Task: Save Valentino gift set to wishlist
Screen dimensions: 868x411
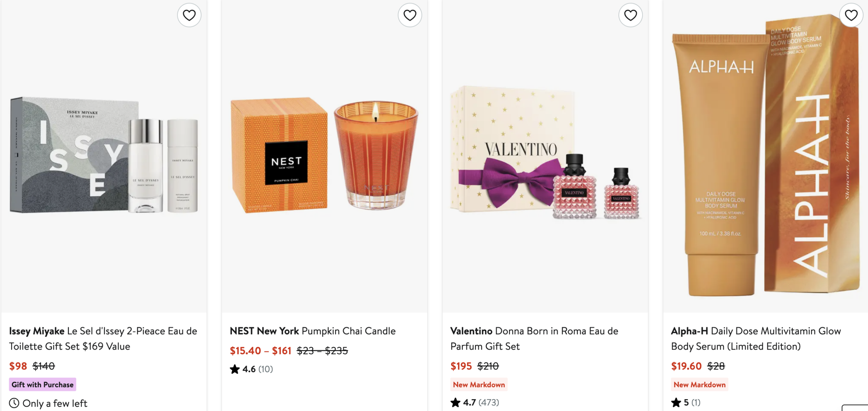Action: (x=630, y=15)
